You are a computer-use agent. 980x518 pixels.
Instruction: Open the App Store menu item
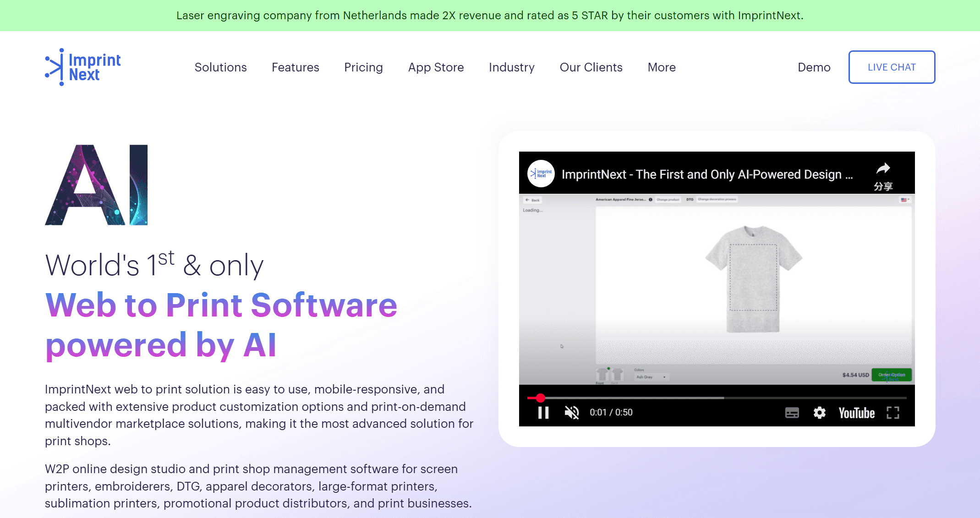pyautogui.click(x=436, y=67)
